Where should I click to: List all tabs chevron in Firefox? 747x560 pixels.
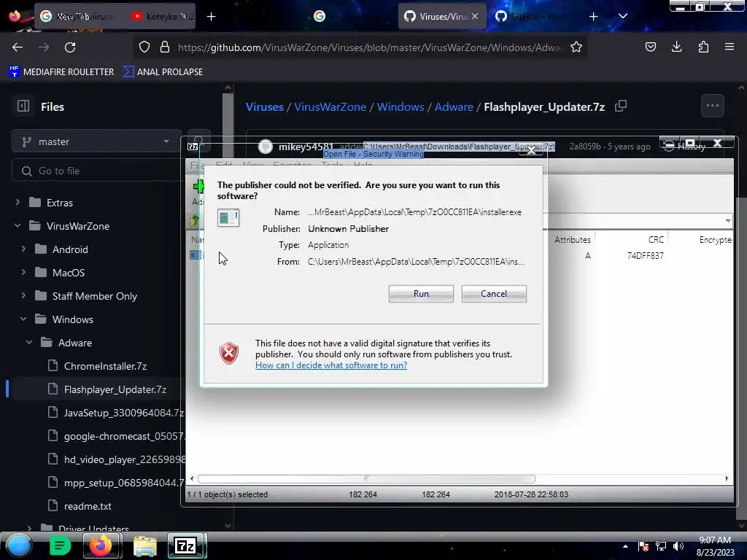(x=623, y=16)
